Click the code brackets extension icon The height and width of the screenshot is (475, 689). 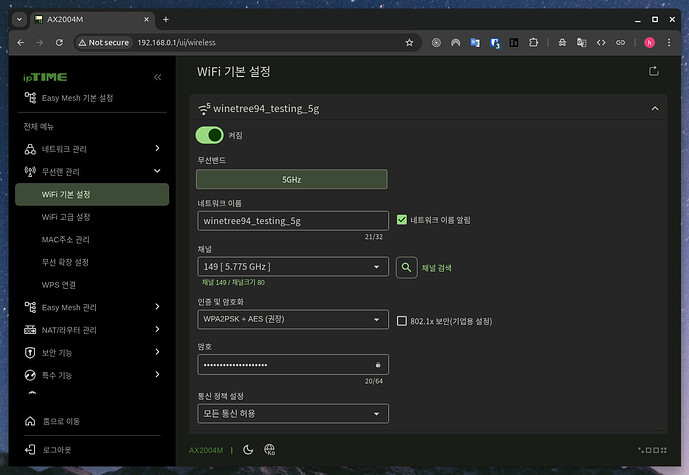[x=601, y=43]
